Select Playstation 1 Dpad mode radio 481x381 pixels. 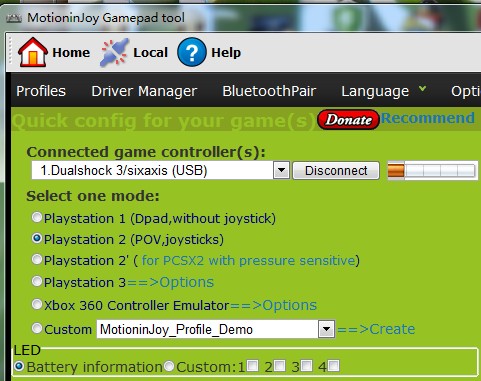pos(37,218)
